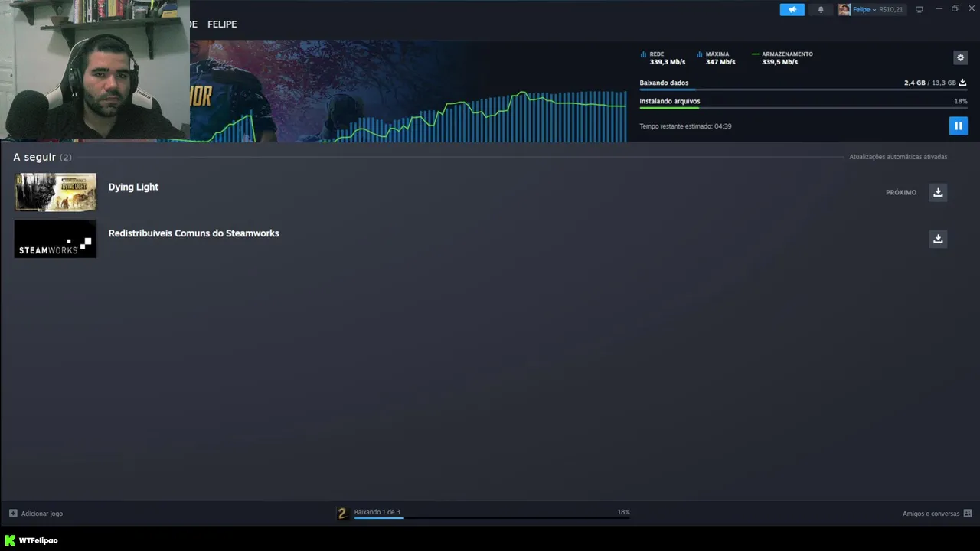Open the Dying Light game thumbnail
The width and height of the screenshot is (980, 551).
point(56,192)
